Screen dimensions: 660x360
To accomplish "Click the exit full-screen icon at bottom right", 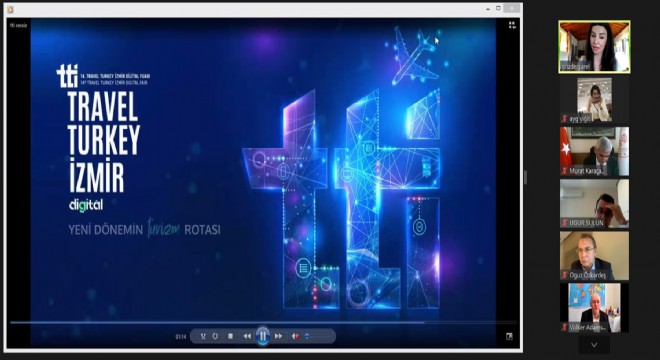I will [x=509, y=336].
